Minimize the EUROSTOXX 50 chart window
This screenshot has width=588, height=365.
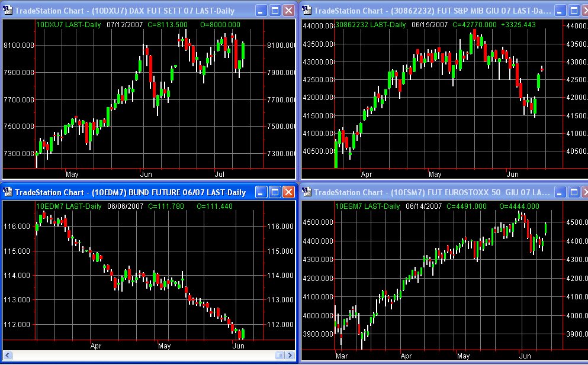[561, 192]
